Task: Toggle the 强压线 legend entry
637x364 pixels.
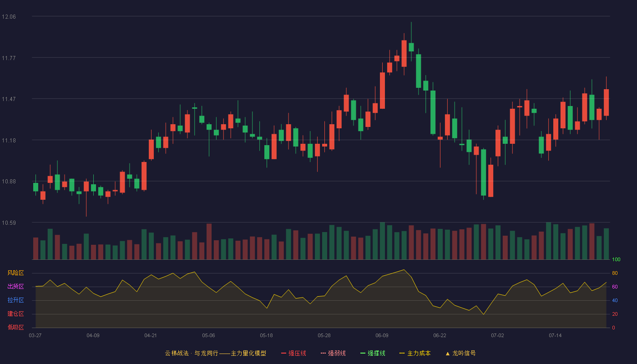Action: click(x=293, y=353)
